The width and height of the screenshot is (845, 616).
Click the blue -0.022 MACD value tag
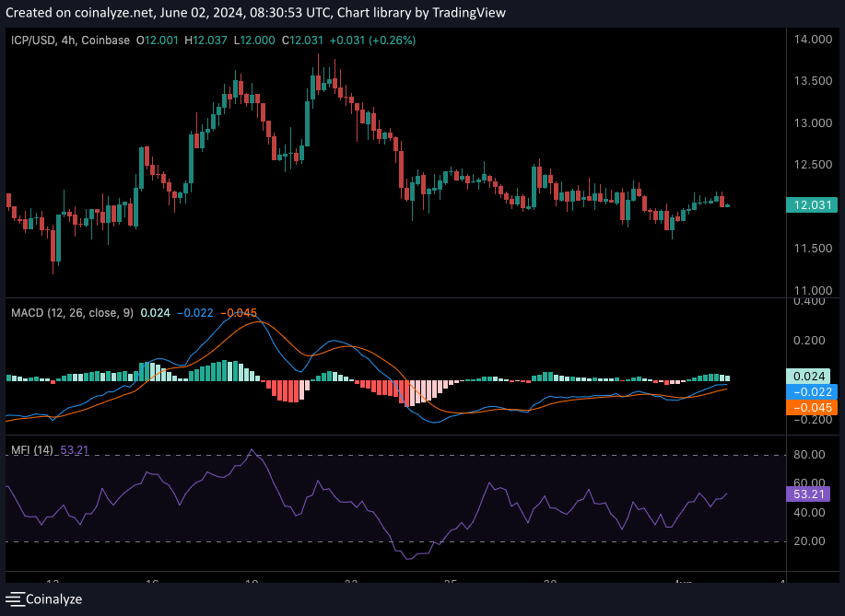tap(808, 392)
